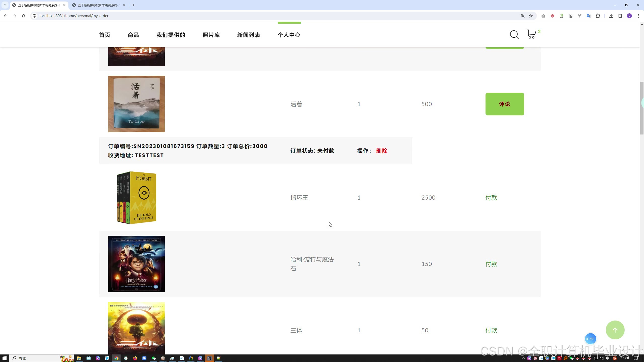
Task: Open Chrome downloads icon
Action: 611,16
